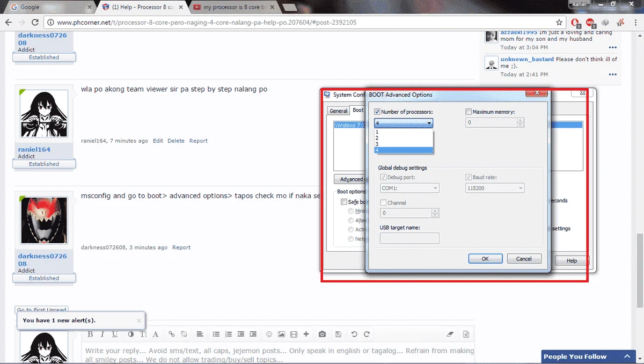
Task: Insert an unordered bullet list
Action: click(x=216, y=334)
